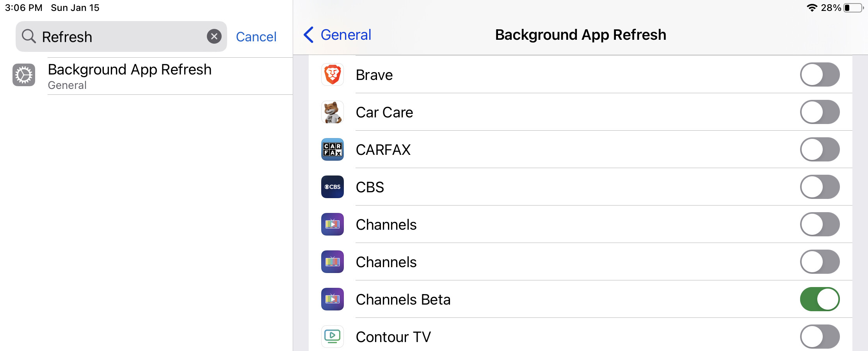Enable background refresh for CARFAX
The width and height of the screenshot is (868, 351).
pos(820,149)
